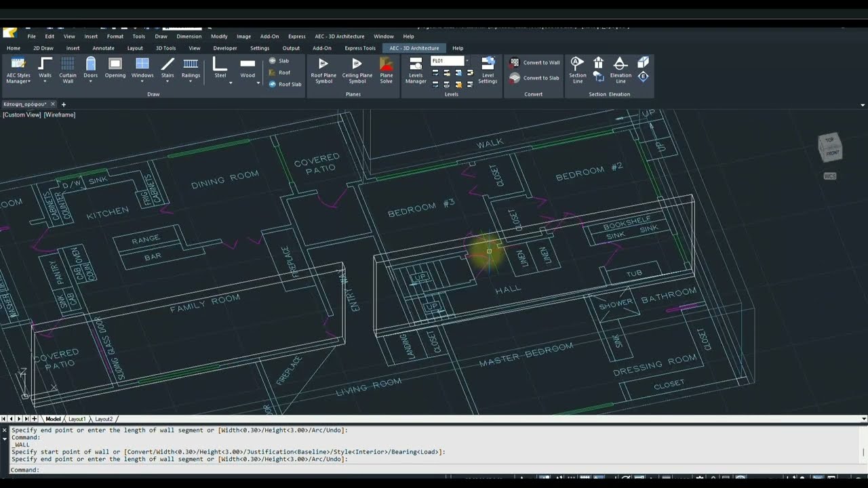Select the Curtain Wall tool

(x=68, y=70)
